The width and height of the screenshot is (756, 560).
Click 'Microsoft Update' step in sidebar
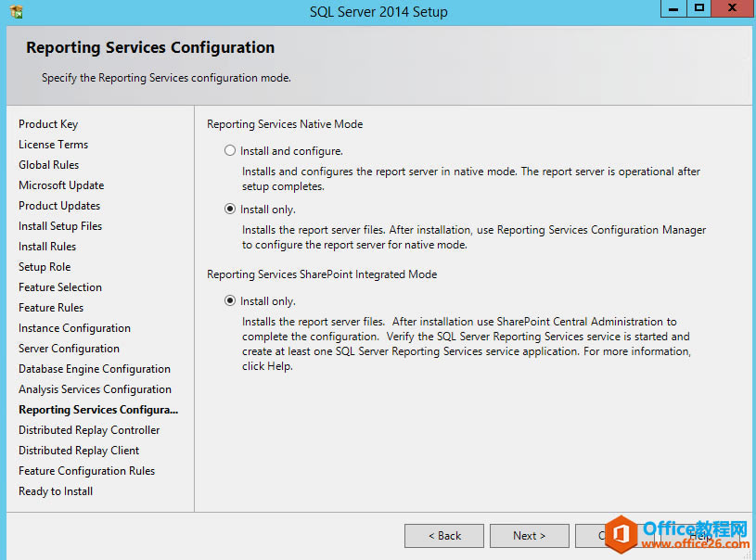pos(61,185)
